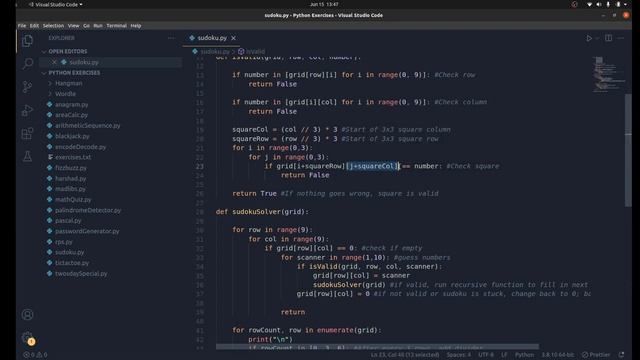Open tictactoe.py in the explorer
The width and height of the screenshot is (640, 360).
tap(72, 263)
